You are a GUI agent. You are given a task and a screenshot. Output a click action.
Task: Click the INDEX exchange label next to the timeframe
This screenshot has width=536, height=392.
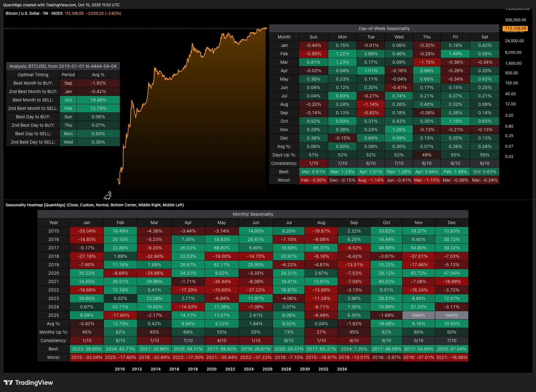tap(58, 13)
